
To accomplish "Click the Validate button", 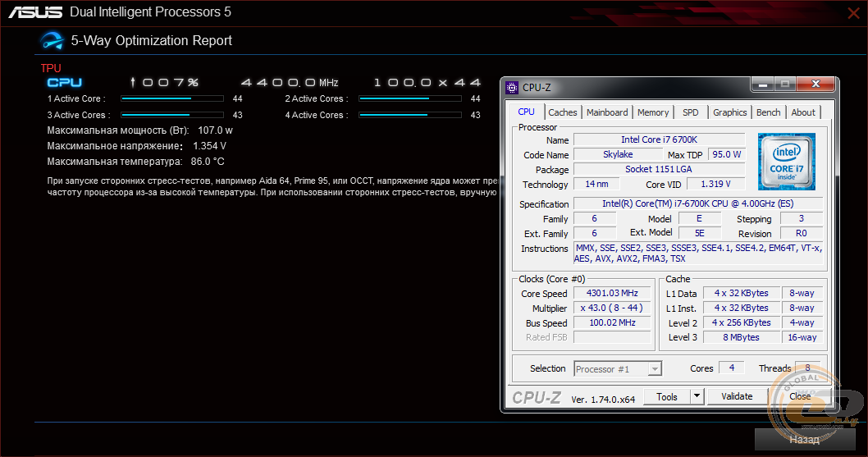I will (x=737, y=396).
